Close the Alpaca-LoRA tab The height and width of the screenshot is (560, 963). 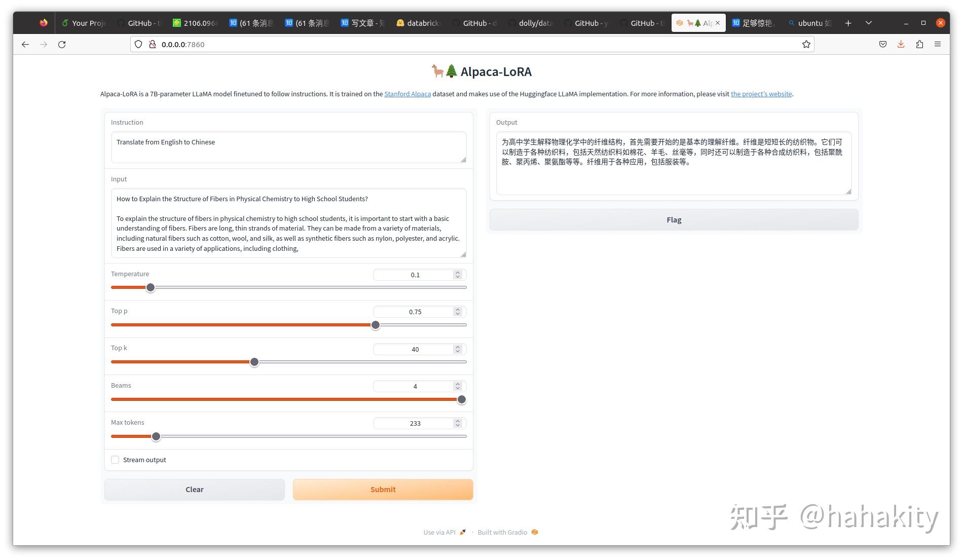click(718, 23)
